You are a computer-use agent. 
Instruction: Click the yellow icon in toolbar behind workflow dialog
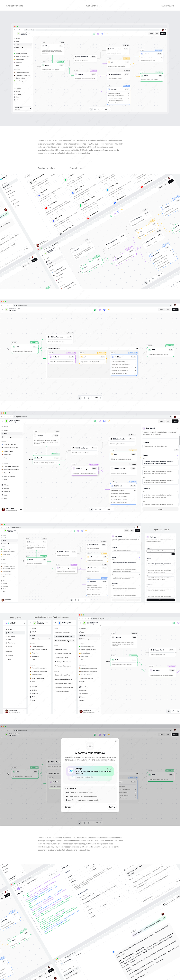point(109,735)
